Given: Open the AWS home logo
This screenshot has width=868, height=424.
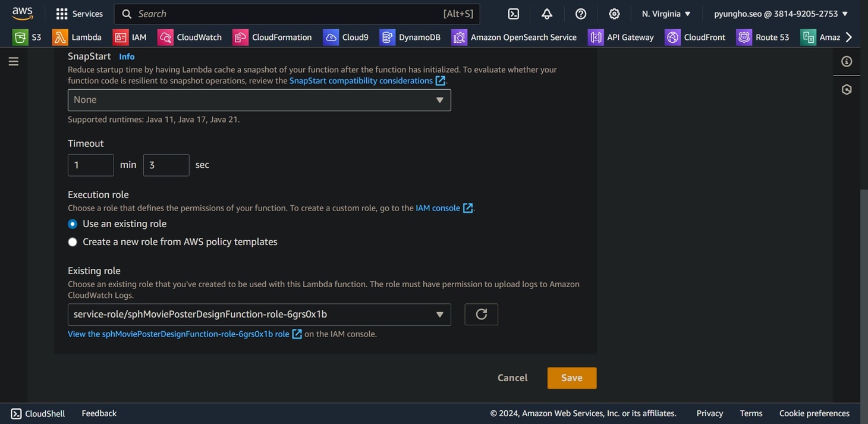Looking at the screenshot, I should click(x=22, y=13).
